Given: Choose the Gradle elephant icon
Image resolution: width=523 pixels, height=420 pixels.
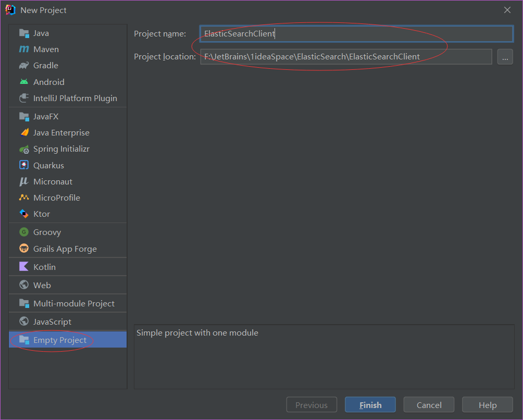Looking at the screenshot, I should click(x=24, y=65).
